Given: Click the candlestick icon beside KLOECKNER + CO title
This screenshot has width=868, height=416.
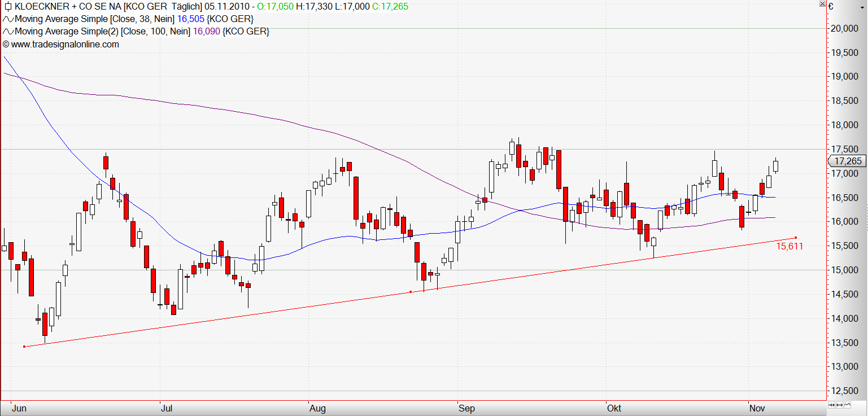Looking at the screenshot, I should coord(7,7).
